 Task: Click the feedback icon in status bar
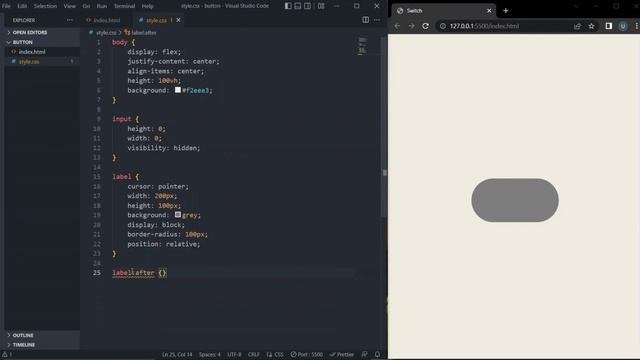364,354
